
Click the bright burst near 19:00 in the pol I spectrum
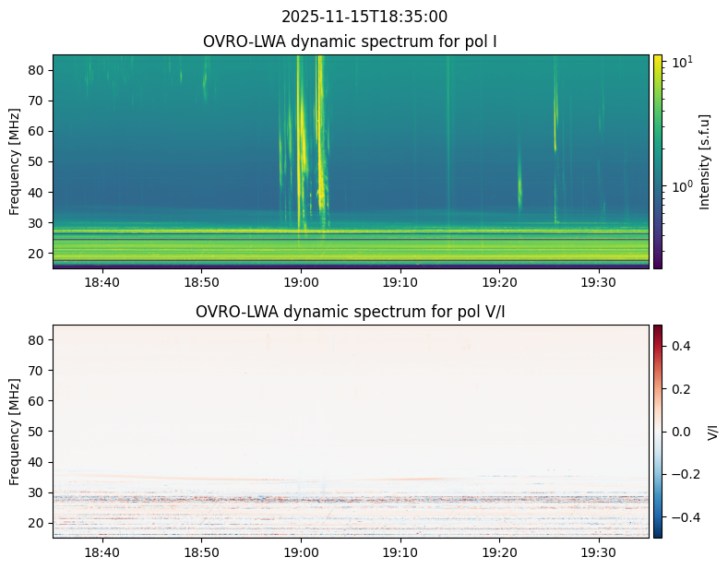click(300, 139)
